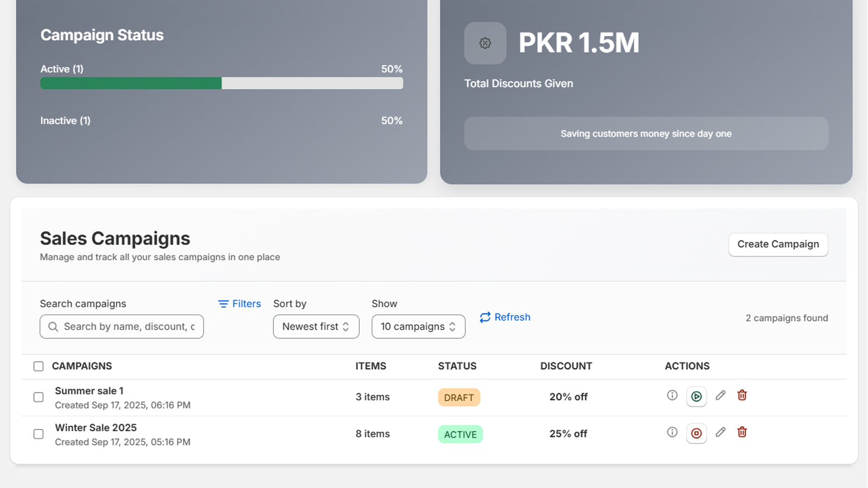Click the discount badge icon near PKR 1.5M
868x488 pixels.
tap(484, 43)
